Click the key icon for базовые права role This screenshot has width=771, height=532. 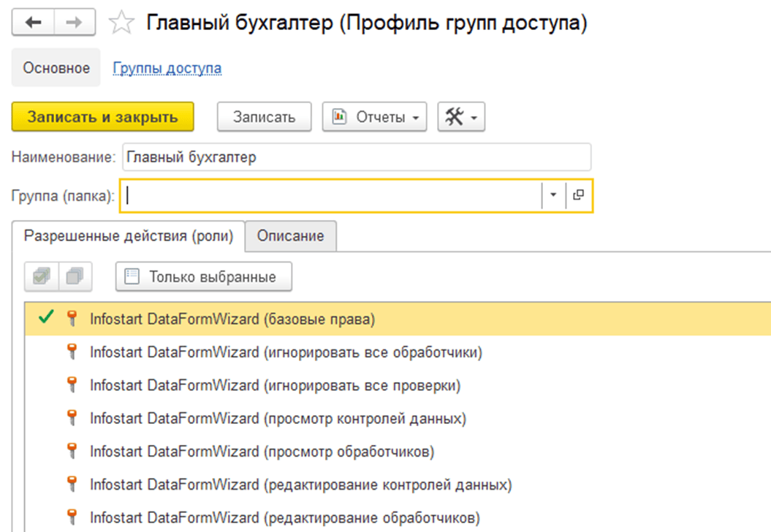click(72, 319)
